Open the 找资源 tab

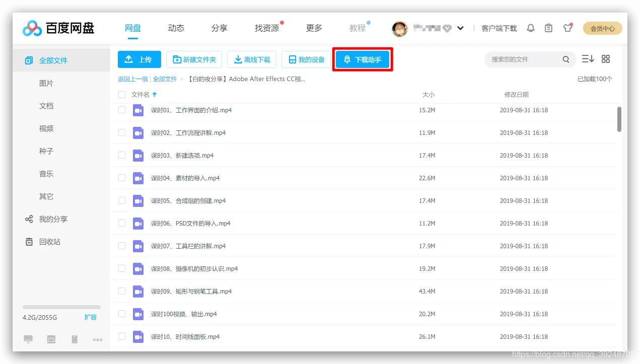267,28
